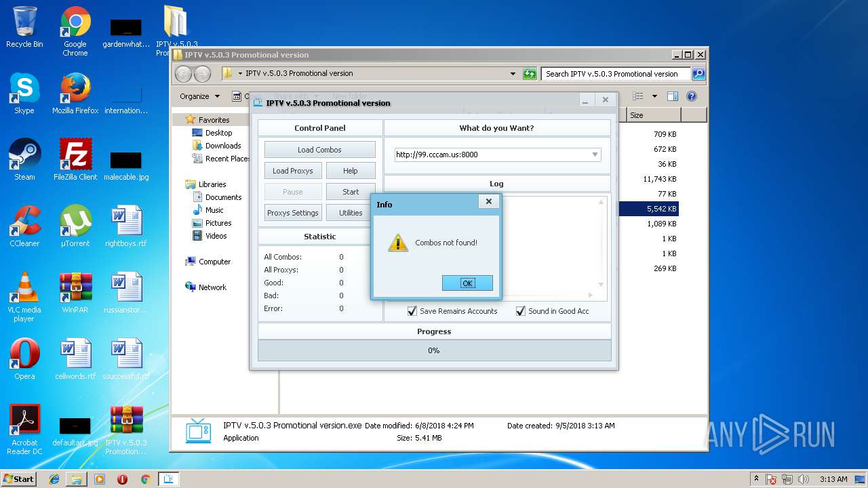The height and width of the screenshot is (488, 868).
Task: Select cellwords.rtf desktop file
Action: [x=75, y=359]
